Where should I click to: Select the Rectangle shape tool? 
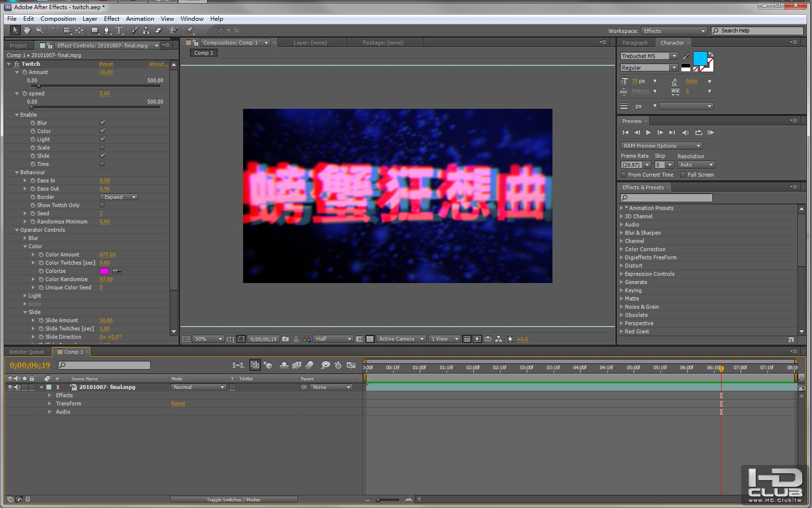[95, 30]
